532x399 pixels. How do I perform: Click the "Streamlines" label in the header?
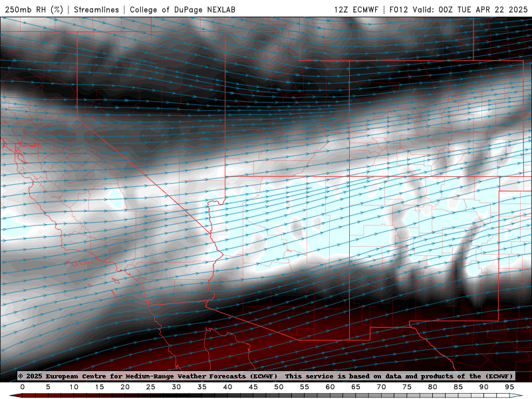tap(96, 9)
